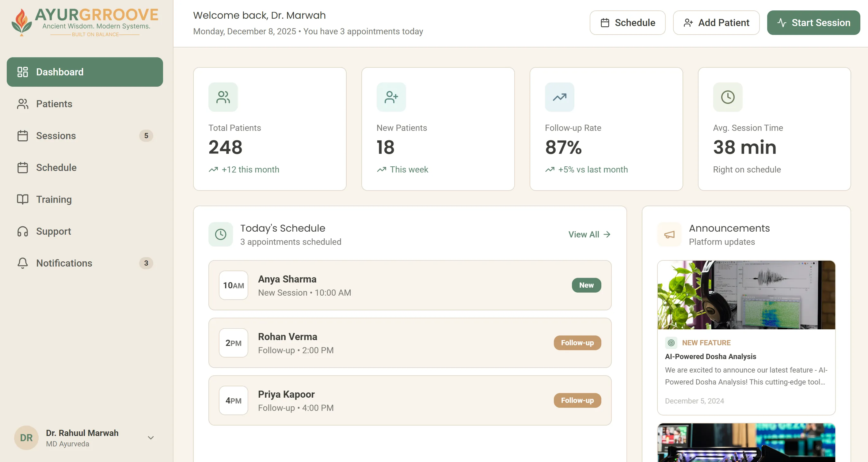This screenshot has width=868, height=462.
Task: Click the 2PM time box
Action: 234,343
